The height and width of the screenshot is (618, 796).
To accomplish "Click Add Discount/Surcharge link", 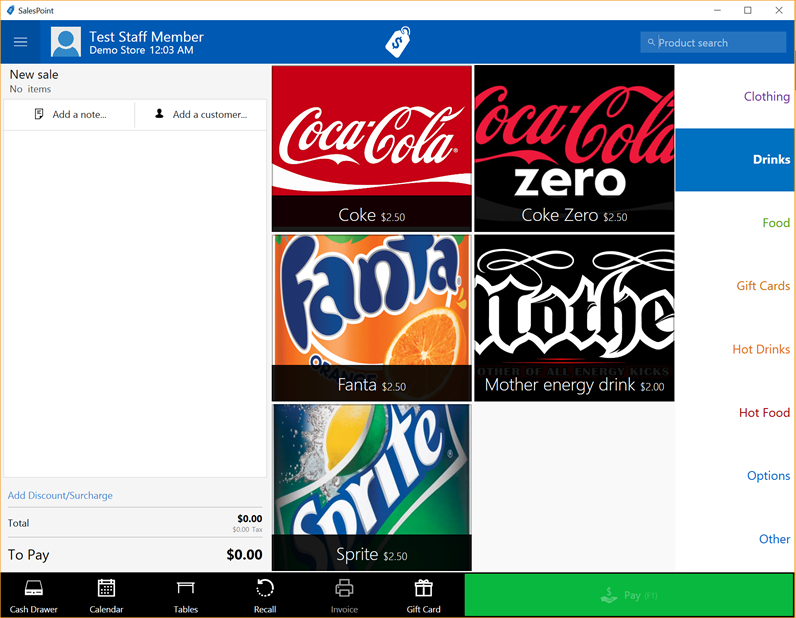I will tap(60, 495).
